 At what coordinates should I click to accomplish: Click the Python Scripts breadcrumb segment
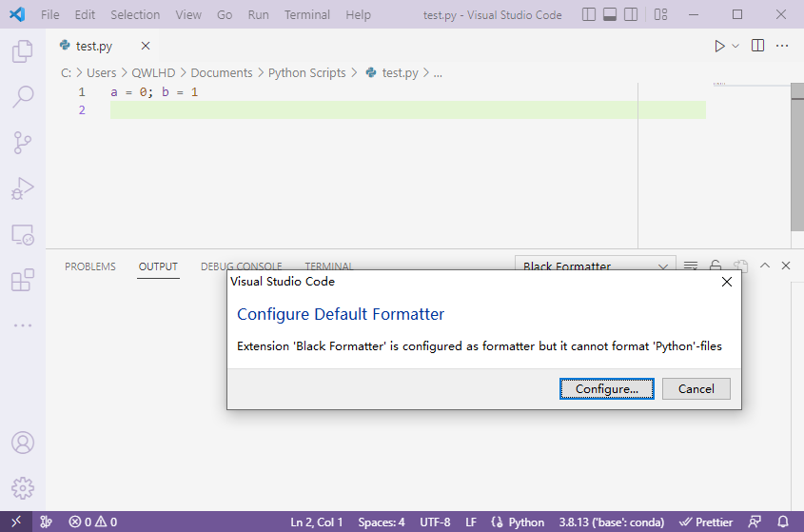point(306,73)
